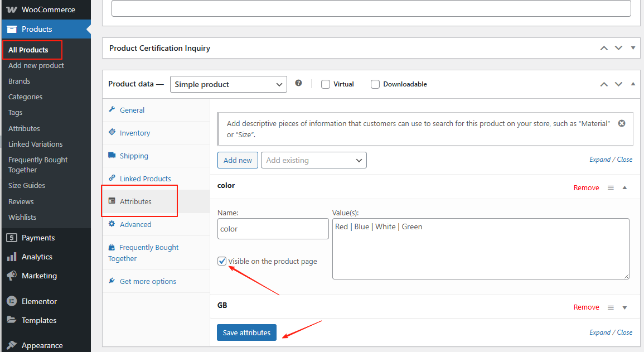Image resolution: width=644 pixels, height=352 pixels.
Task: Dismiss the attribute info notice
Action: [x=622, y=123]
